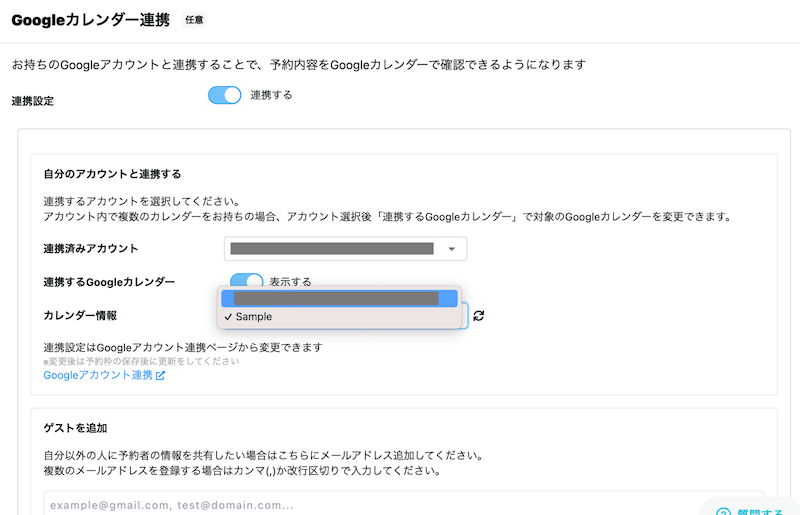
Task: Click the ゲストを追加 section title
Action: tap(77, 428)
